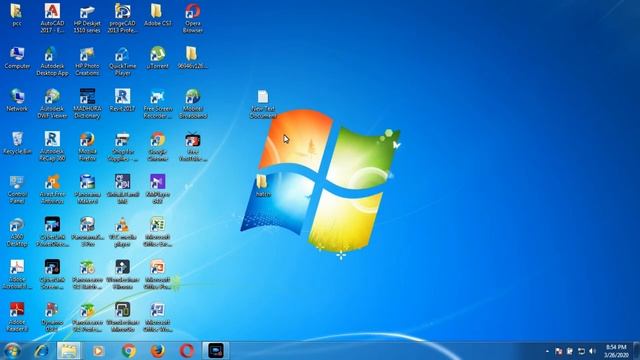Screen dimensions: 640x360
Task: Click the Windows Start button
Action: tap(12, 351)
